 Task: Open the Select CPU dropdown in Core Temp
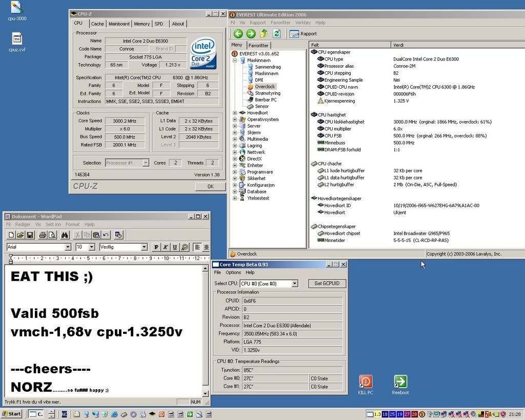click(x=294, y=284)
